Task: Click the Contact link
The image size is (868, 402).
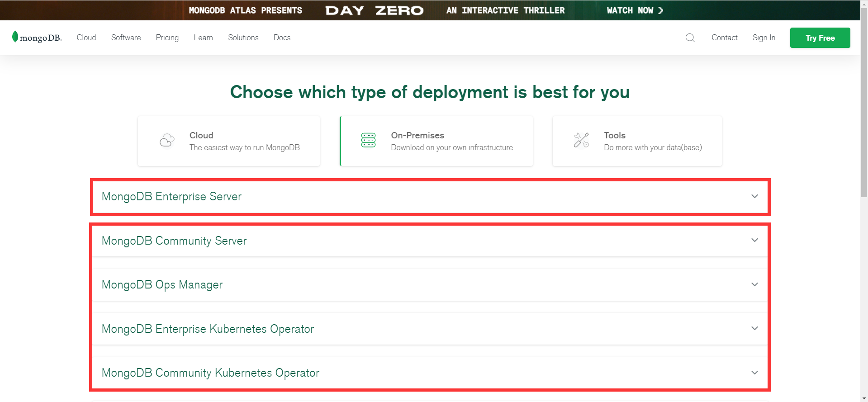Action: click(724, 38)
